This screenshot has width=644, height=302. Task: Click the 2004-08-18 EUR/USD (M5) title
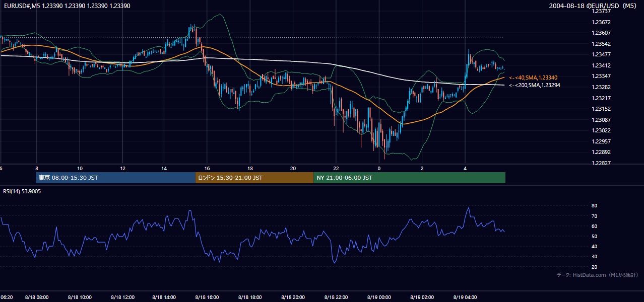pos(594,6)
